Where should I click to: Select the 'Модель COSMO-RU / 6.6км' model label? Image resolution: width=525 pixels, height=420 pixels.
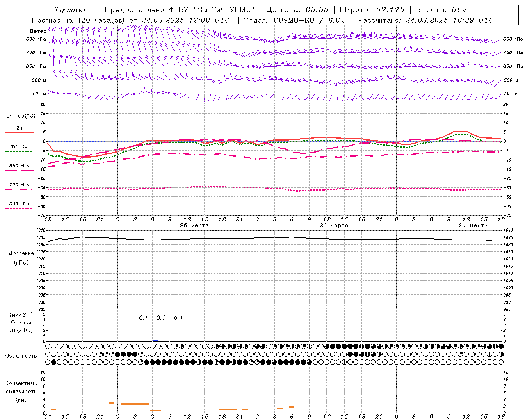(296, 20)
